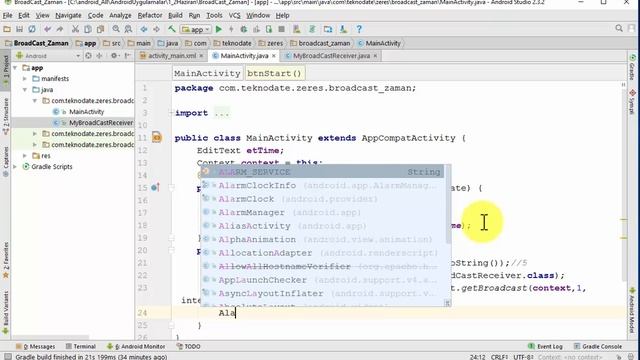
Task: Collapse the app module tree node
Action: pyautogui.click(x=16, y=68)
